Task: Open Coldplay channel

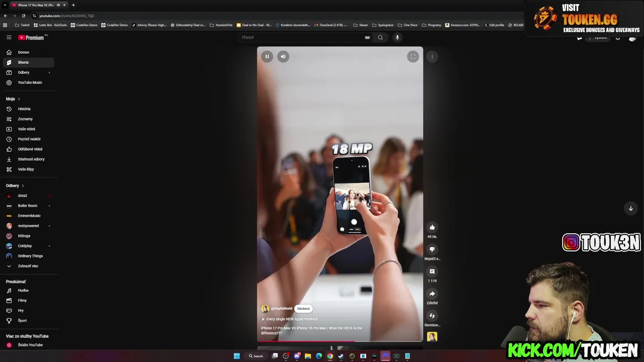Action: [28, 246]
